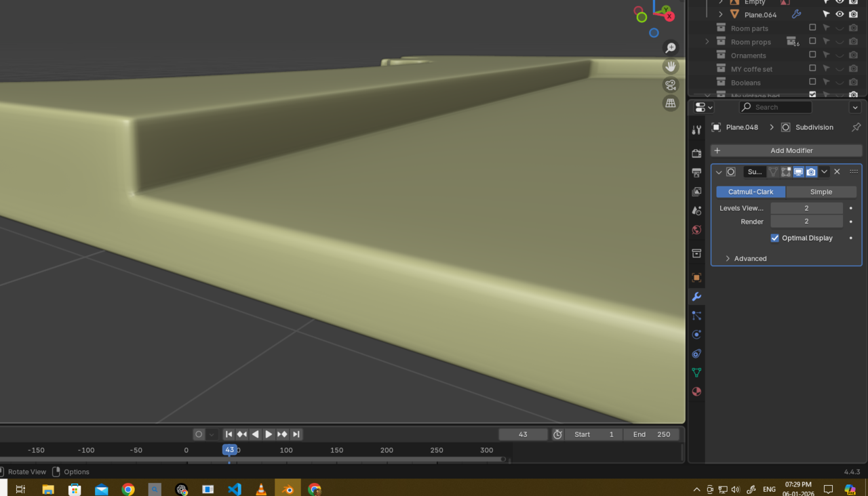Click the Options label in status bar

77,472
